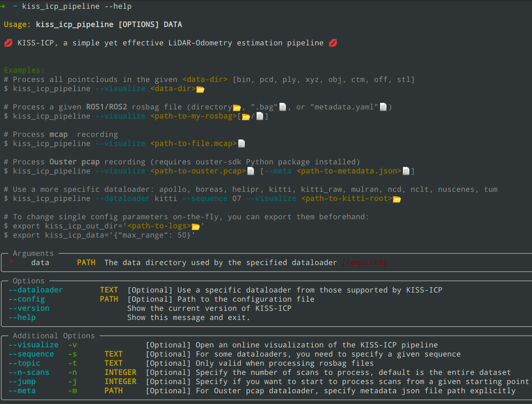Click the "<path-to-logs>" placeholder

[x=159, y=226]
